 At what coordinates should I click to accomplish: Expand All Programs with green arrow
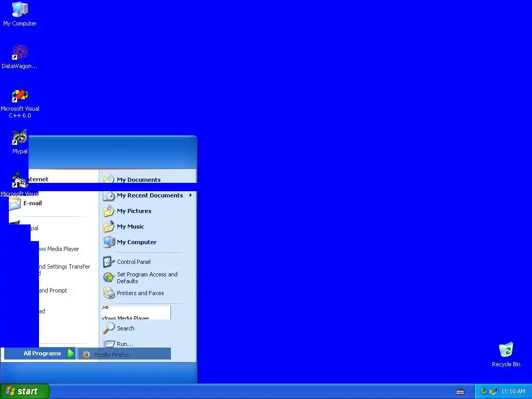tap(71, 353)
